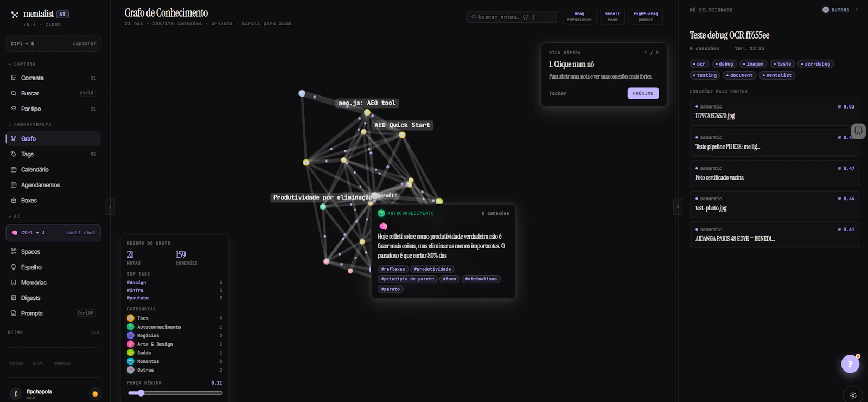Open connection AIDANGA PARIS 48 EDYE
868x402 pixels.
tap(775, 235)
